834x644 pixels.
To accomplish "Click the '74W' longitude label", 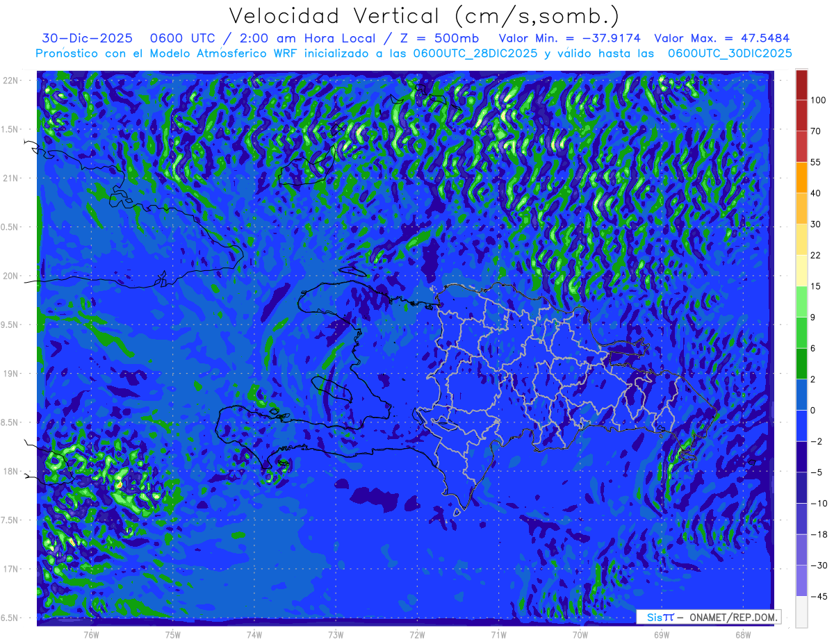I will click(254, 635).
